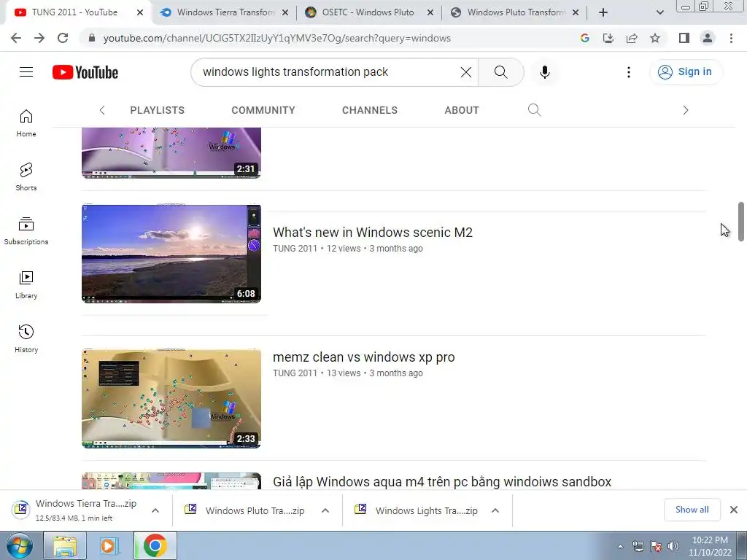Open Chrome three-dot menu
The image size is (747, 560).
(731, 38)
